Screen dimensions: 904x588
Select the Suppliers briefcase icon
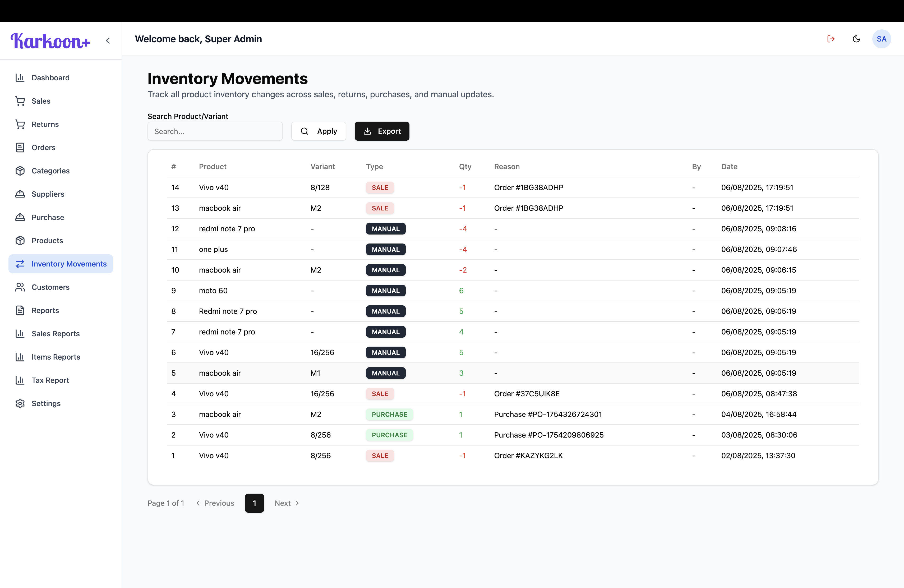coord(20,194)
